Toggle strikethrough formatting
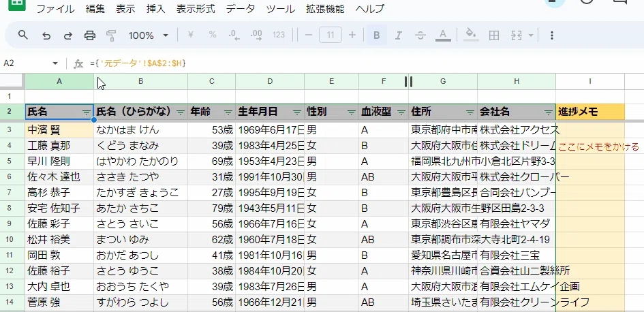 coord(420,35)
